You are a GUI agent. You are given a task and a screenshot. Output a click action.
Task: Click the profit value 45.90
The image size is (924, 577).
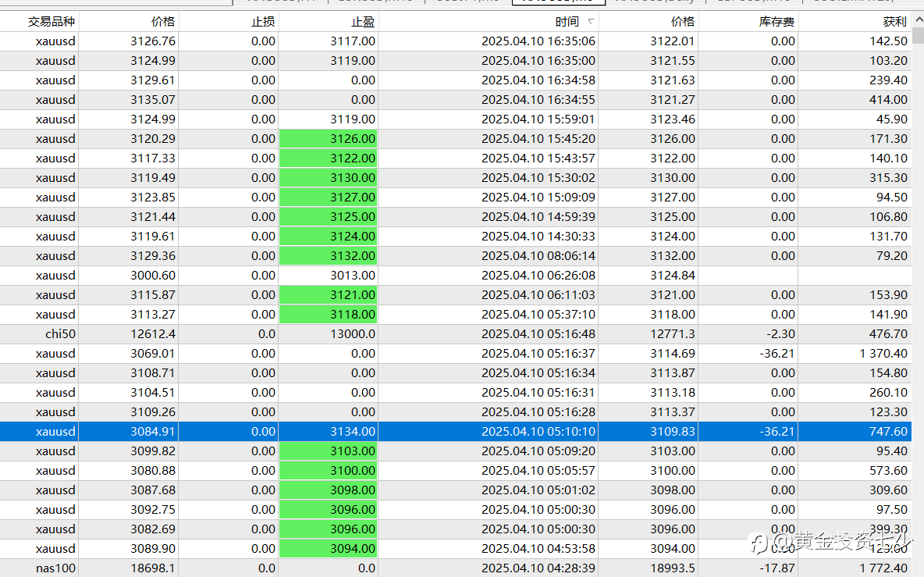(892, 119)
